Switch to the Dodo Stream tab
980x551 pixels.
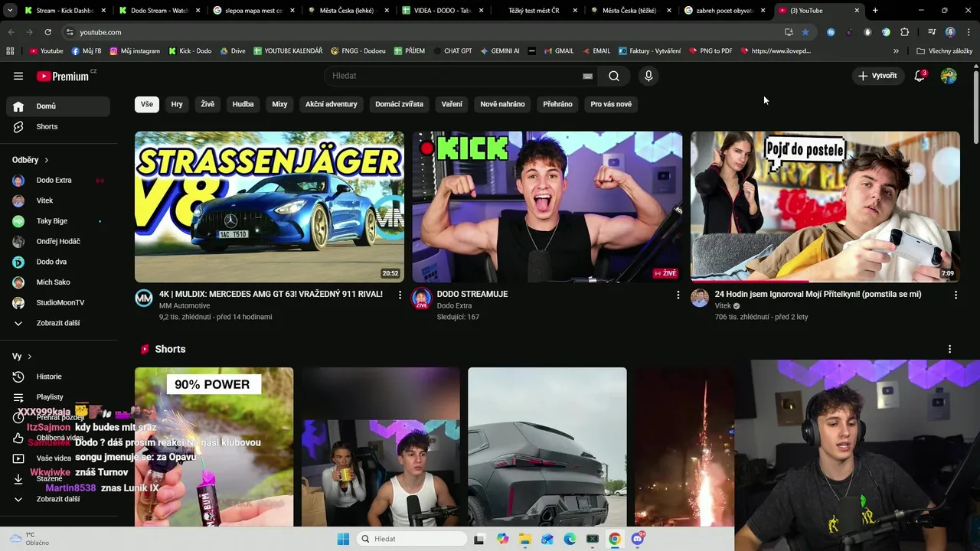point(158,11)
